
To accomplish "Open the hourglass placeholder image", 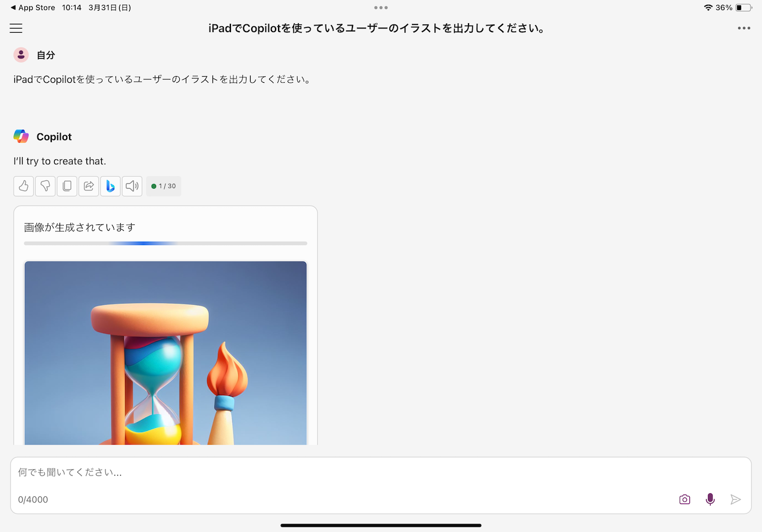I will (165, 353).
